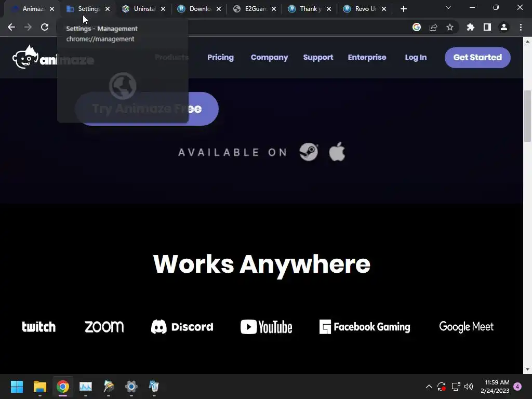
Task: Bookmark this page with the star icon
Action: [x=450, y=27]
